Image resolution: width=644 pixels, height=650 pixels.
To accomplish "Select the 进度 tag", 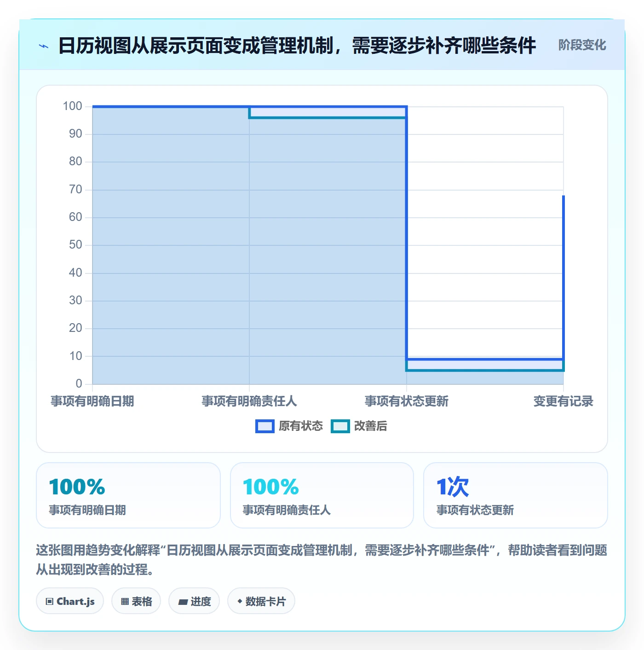I will (x=194, y=601).
